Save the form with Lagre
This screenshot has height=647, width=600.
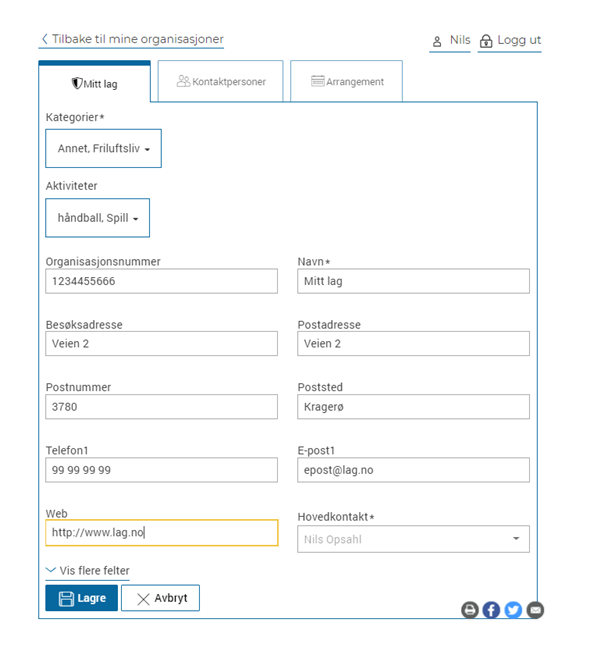click(81, 598)
